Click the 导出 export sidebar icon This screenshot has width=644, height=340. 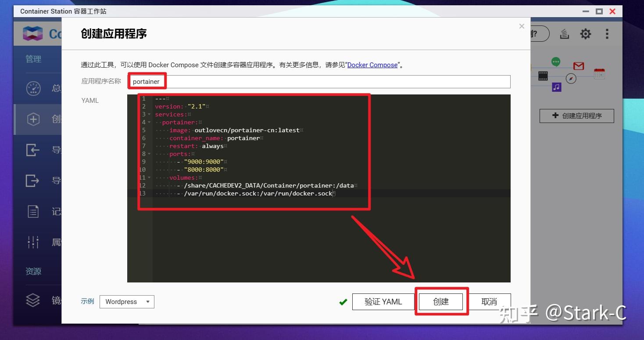point(33,181)
